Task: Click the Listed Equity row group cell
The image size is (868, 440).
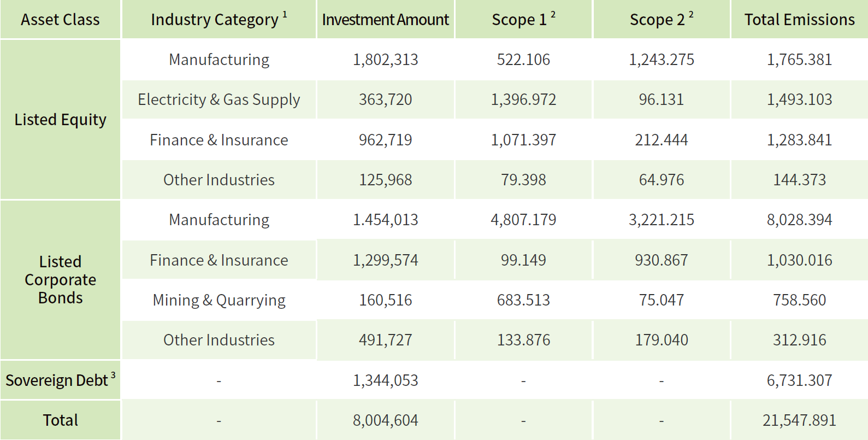Action: coord(60,120)
